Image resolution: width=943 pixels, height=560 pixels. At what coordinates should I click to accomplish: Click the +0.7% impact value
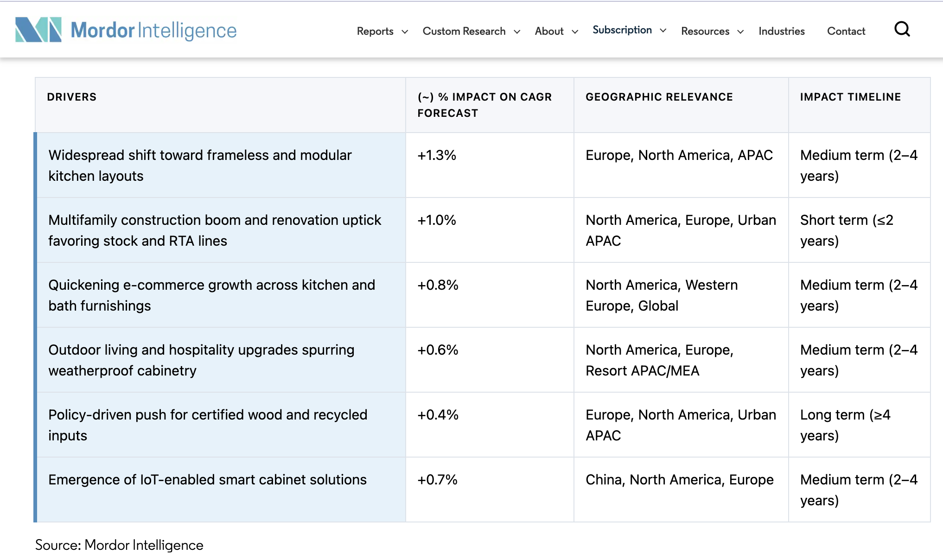click(437, 480)
